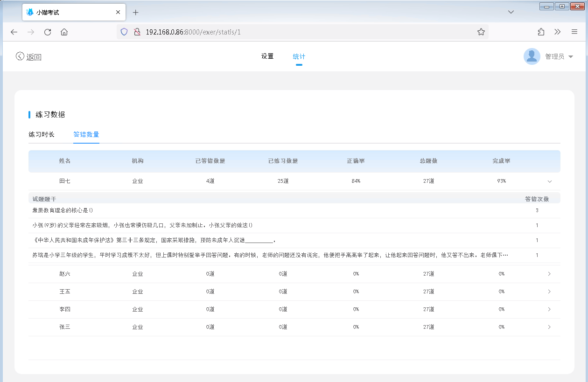Switch to the 练习时长 tab
The height and width of the screenshot is (382, 588).
[x=42, y=134]
